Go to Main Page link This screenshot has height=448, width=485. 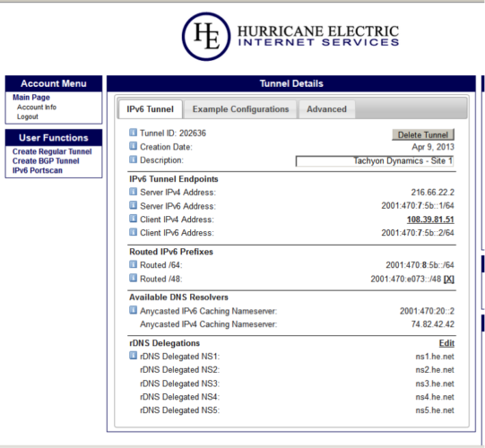pyautogui.click(x=31, y=98)
